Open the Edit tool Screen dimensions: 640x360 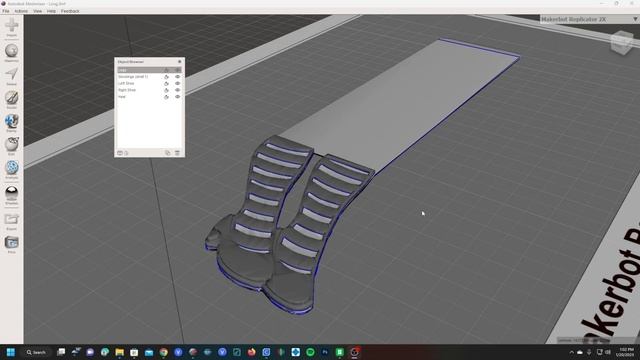tap(11, 146)
